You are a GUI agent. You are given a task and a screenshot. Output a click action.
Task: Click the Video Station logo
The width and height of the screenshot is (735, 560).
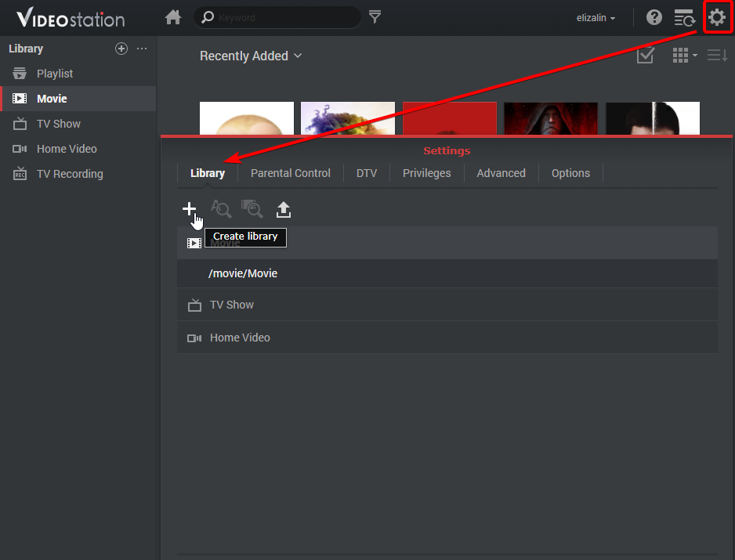point(71,18)
